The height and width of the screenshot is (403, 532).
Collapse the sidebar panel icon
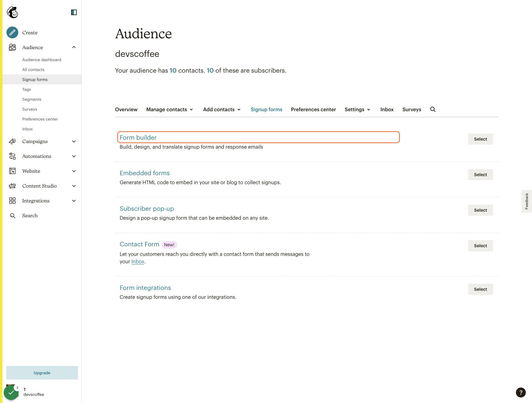74,12
